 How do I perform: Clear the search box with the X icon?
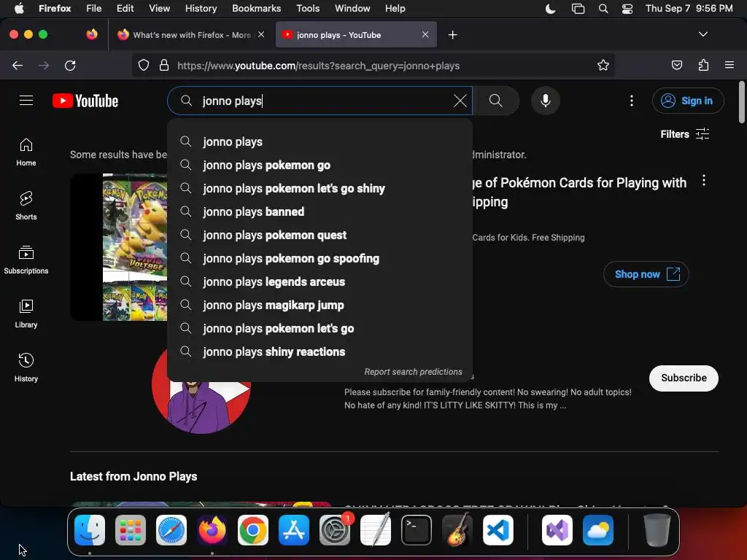460,101
